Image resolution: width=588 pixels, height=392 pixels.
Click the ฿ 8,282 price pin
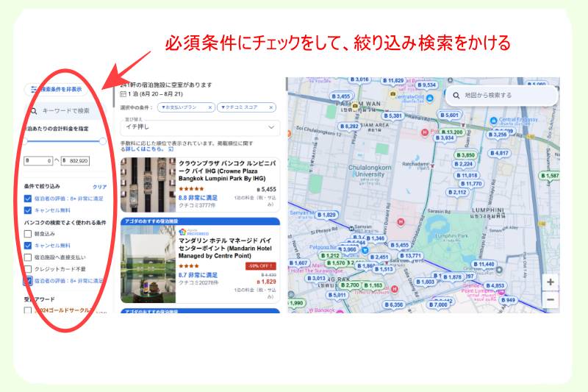click(349, 126)
